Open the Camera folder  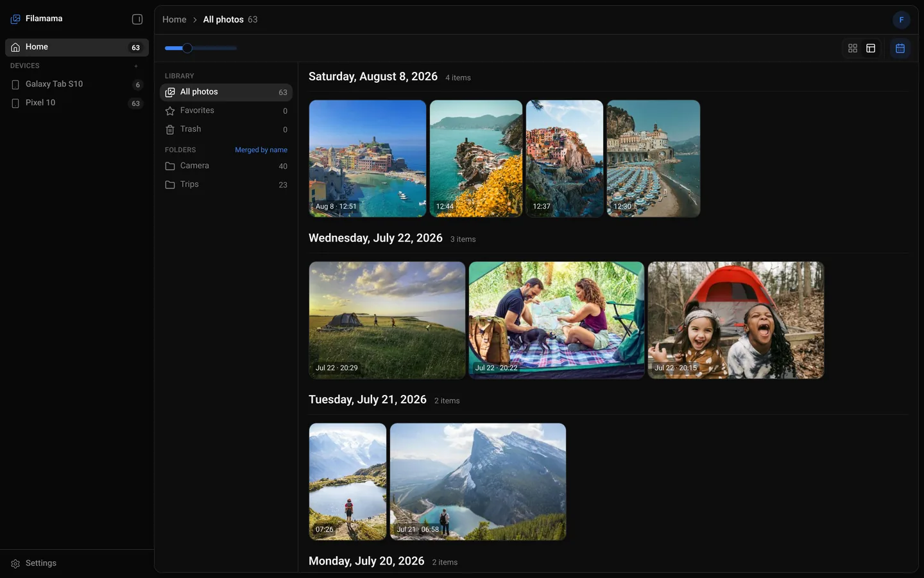point(226,166)
